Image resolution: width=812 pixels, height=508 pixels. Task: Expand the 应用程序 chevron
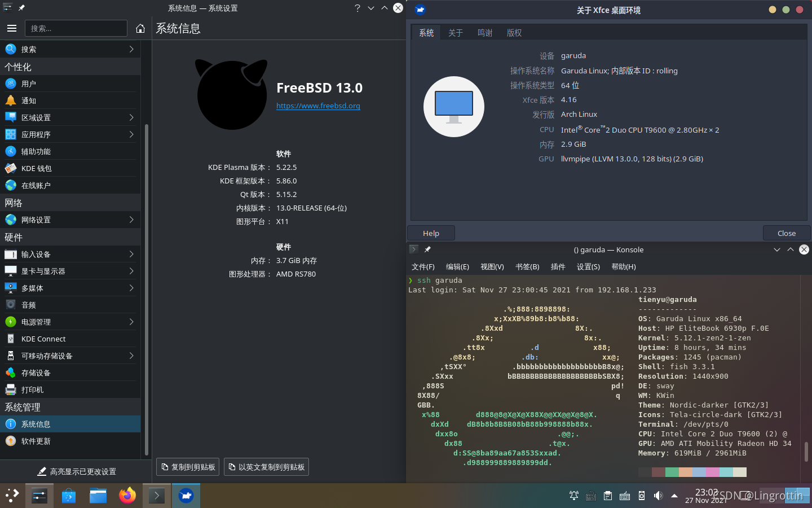(x=131, y=134)
